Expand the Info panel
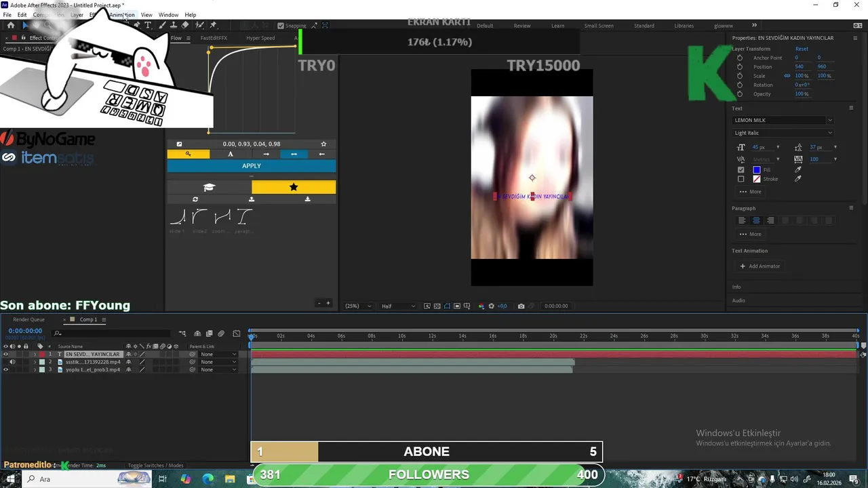 (x=736, y=287)
